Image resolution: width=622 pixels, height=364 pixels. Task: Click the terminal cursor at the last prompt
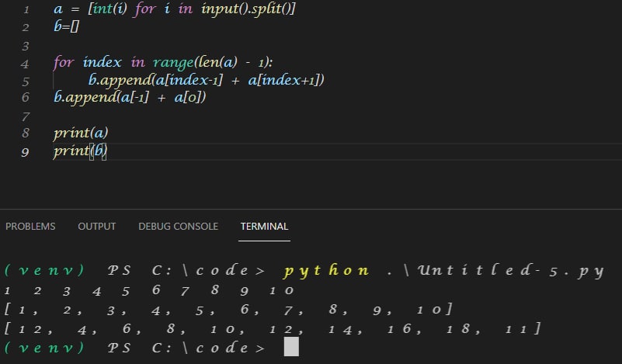click(291, 347)
